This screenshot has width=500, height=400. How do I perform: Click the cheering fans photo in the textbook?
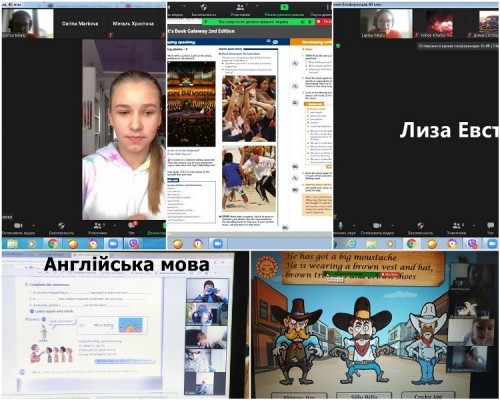(x=249, y=109)
